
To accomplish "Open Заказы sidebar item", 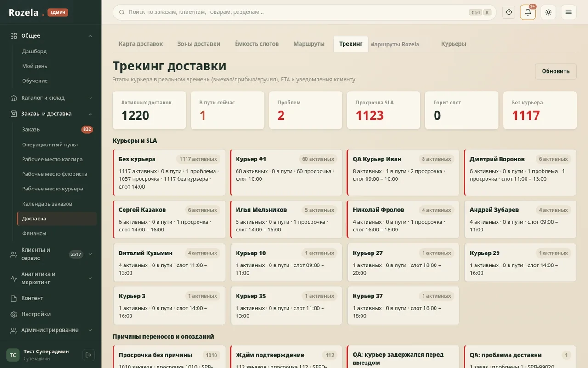I will 57,129.
